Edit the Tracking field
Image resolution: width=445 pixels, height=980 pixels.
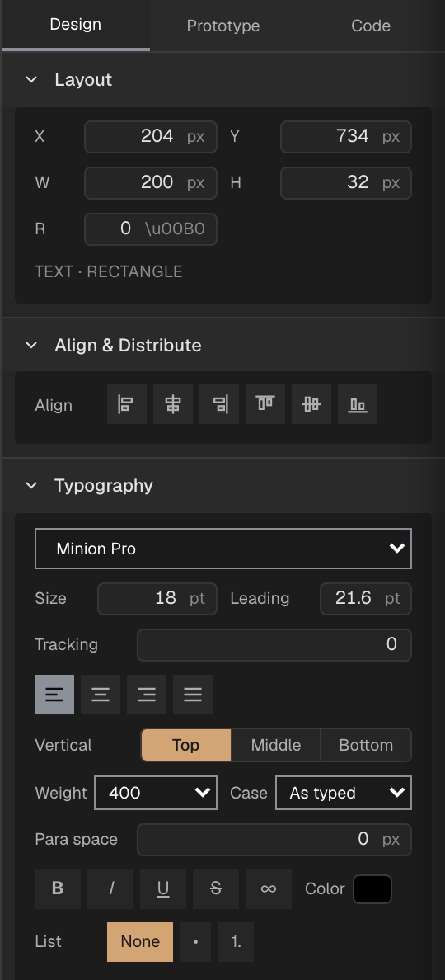(x=274, y=645)
